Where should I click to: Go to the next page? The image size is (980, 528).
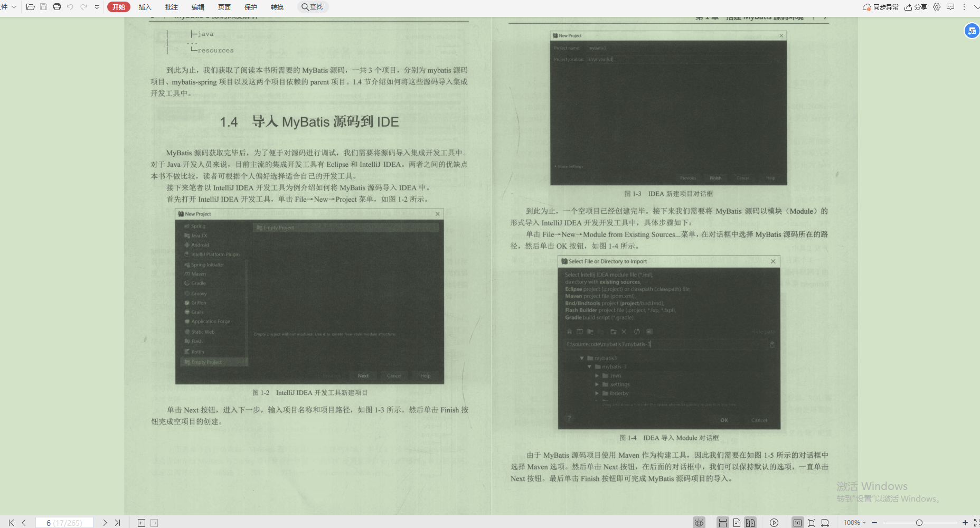point(105,523)
